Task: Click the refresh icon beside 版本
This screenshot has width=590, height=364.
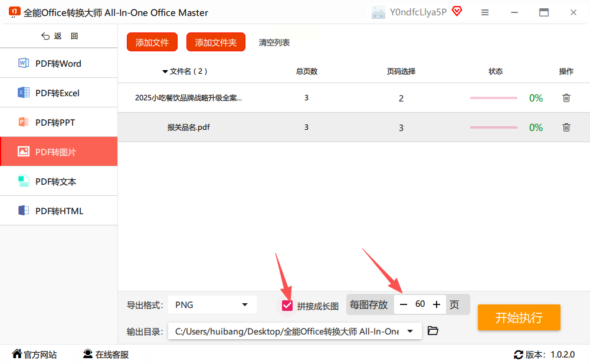Action: [519, 355]
